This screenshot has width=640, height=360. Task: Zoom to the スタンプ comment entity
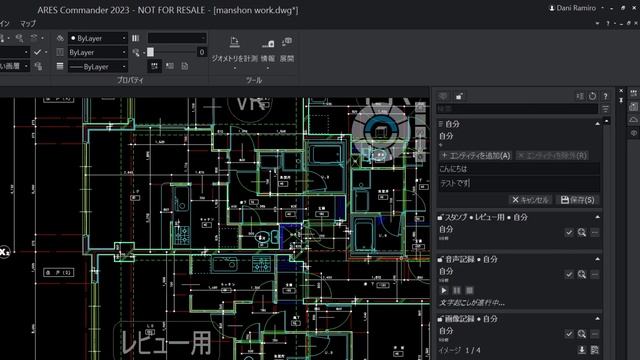[582, 232]
